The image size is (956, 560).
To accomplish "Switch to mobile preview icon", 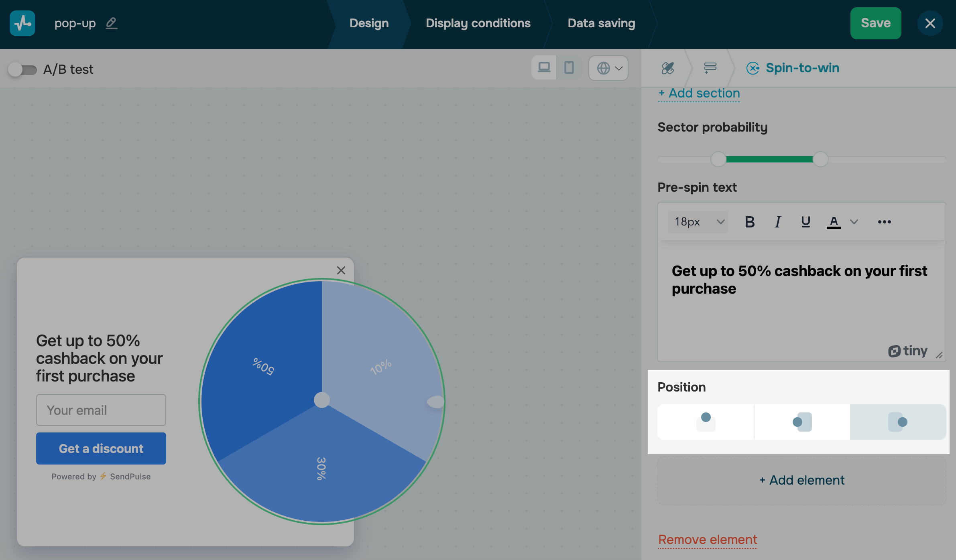I will pos(569,67).
